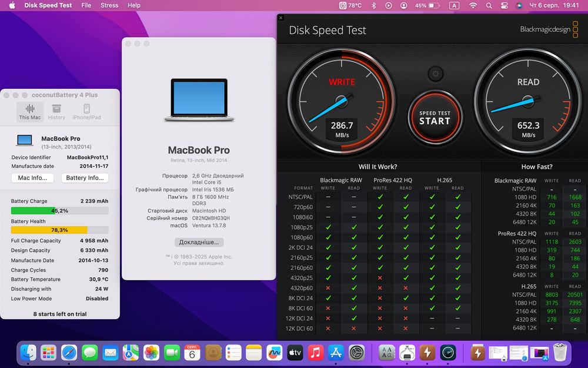This screenshot has width=588, height=368.
Task: Open the iPhone/iPad tab in coconutBattery
Action: click(86, 112)
